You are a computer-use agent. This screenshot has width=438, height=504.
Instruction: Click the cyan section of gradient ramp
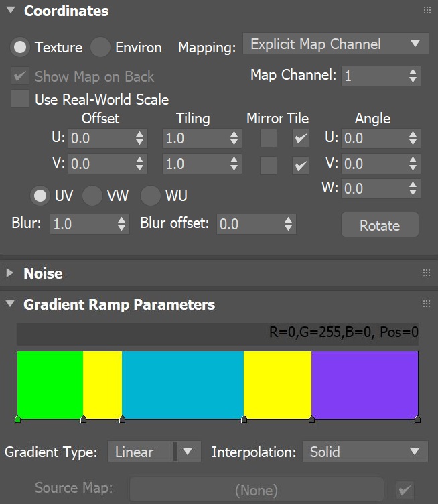coord(182,383)
